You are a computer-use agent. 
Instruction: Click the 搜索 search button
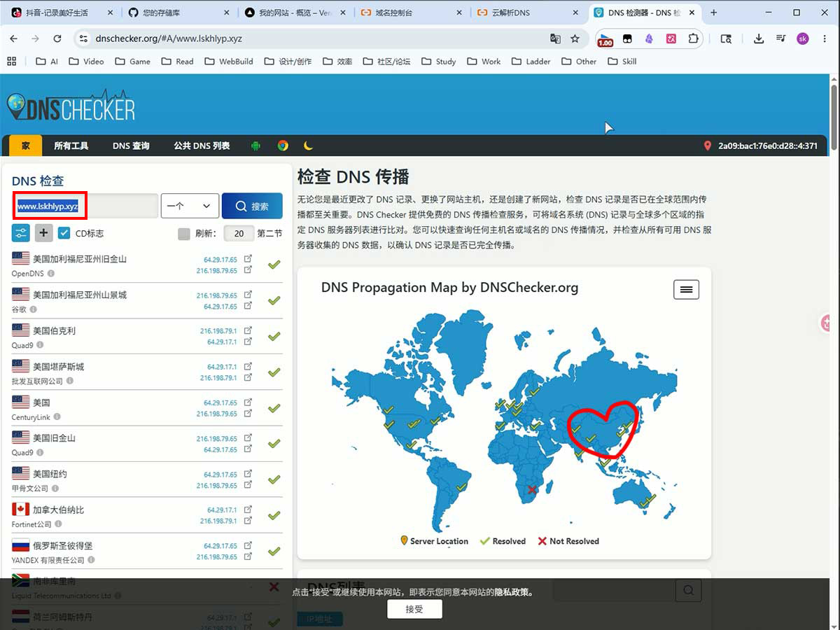click(x=252, y=206)
